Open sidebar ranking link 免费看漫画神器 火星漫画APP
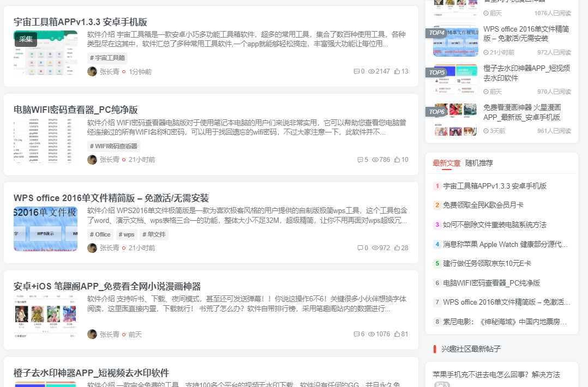Viewport: 588px width, 387px height. (522, 112)
